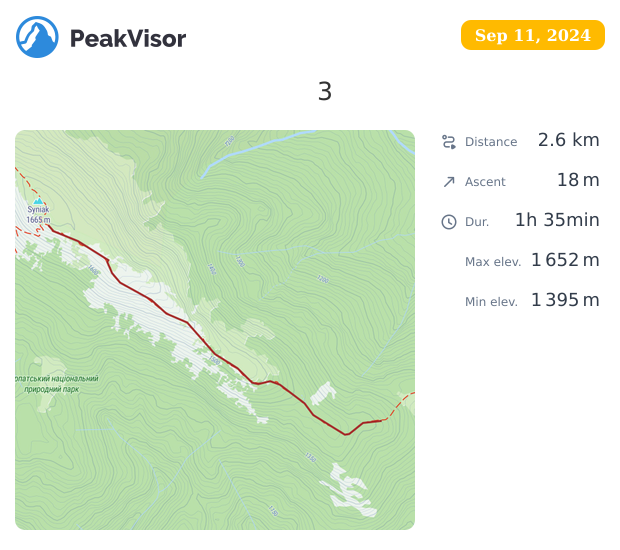This screenshot has width=620, height=550.
Task: Click the Sep 11, 2024 date badge
Action: (533, 35)
